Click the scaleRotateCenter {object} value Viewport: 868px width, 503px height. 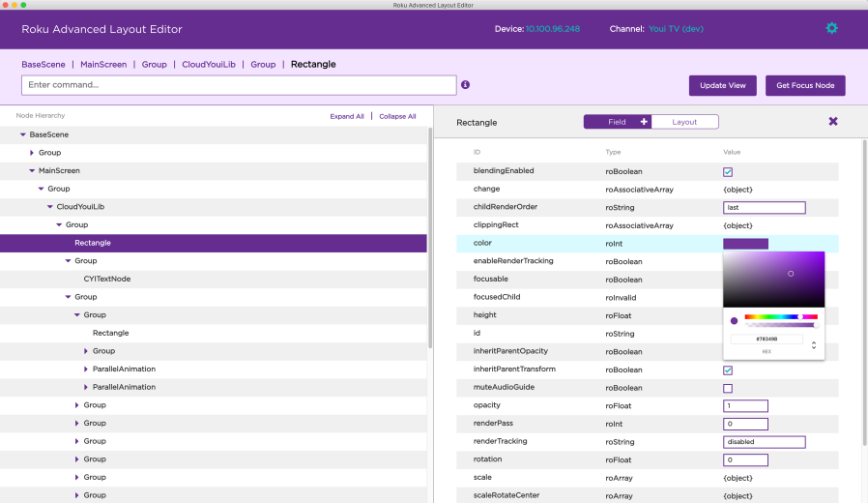coord(738,496)
